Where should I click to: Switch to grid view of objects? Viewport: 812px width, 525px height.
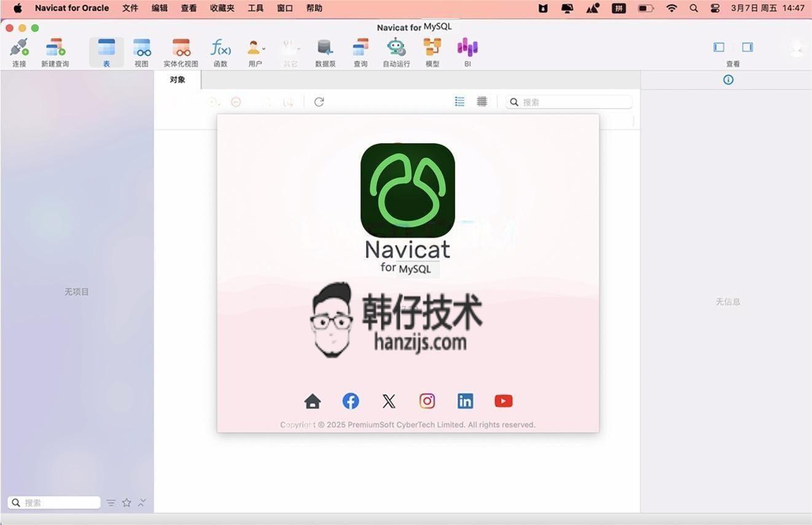tap(482, 101)
